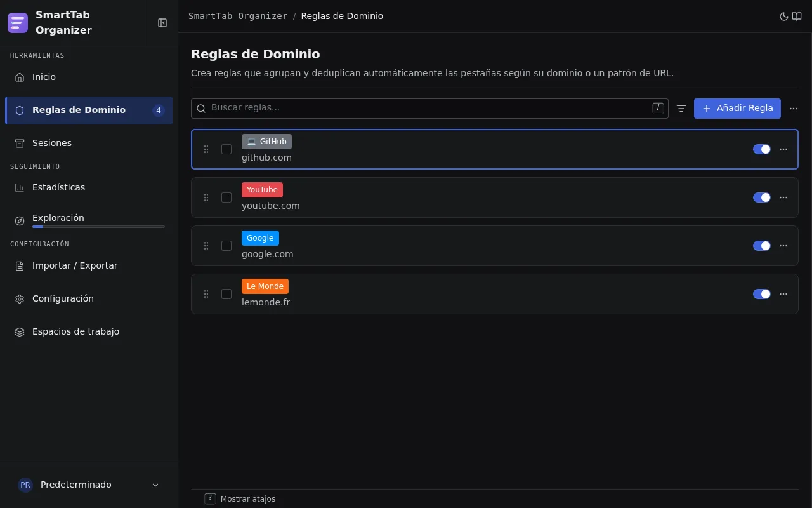Disable the GitHub rule switch

point(762,149)
